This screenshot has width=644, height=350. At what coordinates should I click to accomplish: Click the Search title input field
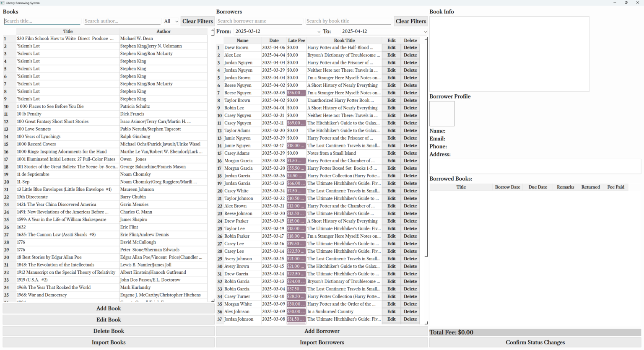click(42, 21)
